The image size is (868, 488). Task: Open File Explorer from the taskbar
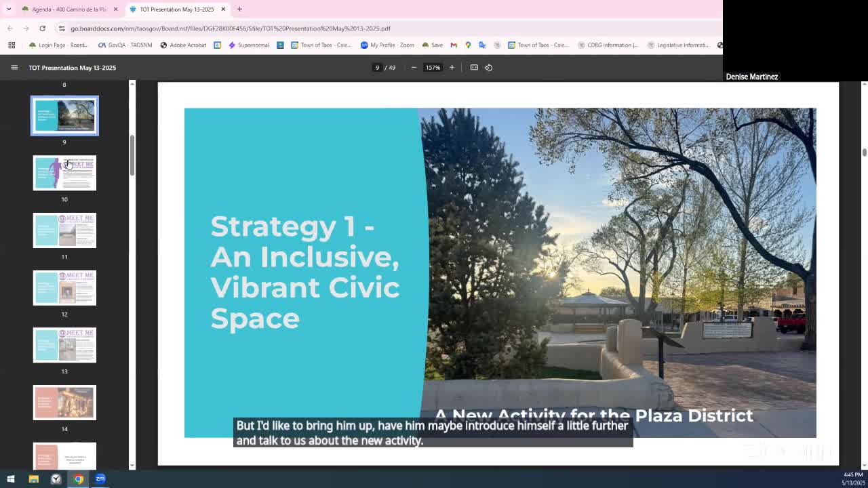coord(33,479)
